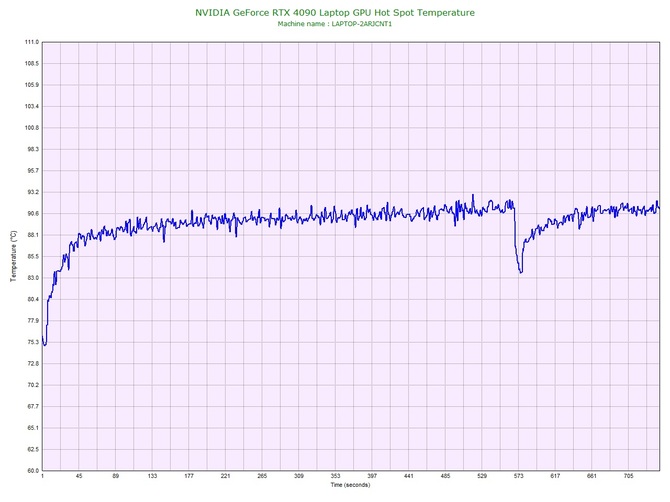Click the time tick labeled 529
The width and height of the screenshot is (670, 502).
coord(482,476)
